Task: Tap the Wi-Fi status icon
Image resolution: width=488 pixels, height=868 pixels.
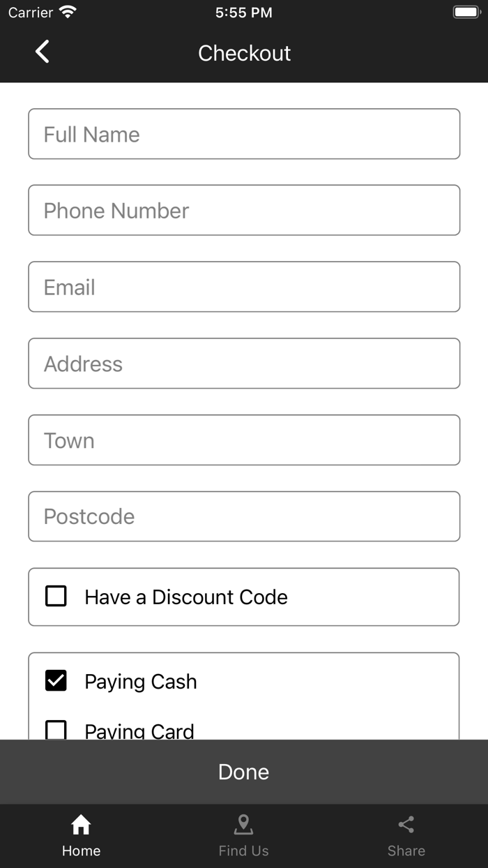Action: tap(68, 12)
